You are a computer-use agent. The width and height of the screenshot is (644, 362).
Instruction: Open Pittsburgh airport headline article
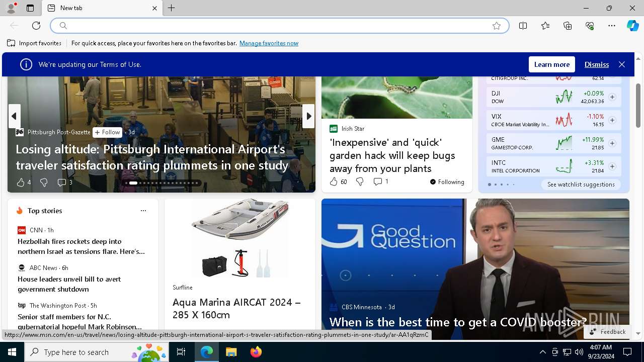click(x=152, y=157)
